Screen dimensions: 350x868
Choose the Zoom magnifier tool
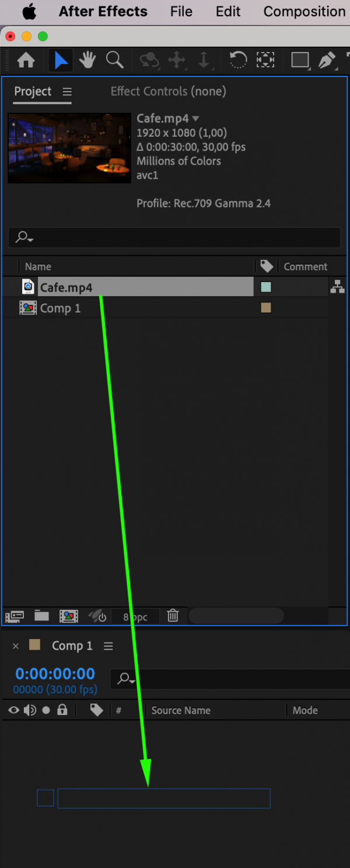click(x=114, y=60)
